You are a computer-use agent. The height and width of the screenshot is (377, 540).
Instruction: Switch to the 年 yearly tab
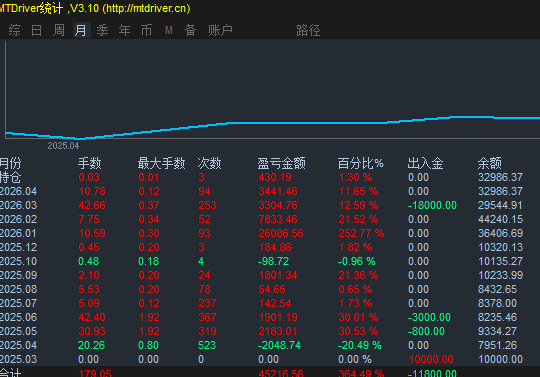click(x=124, y=30)
